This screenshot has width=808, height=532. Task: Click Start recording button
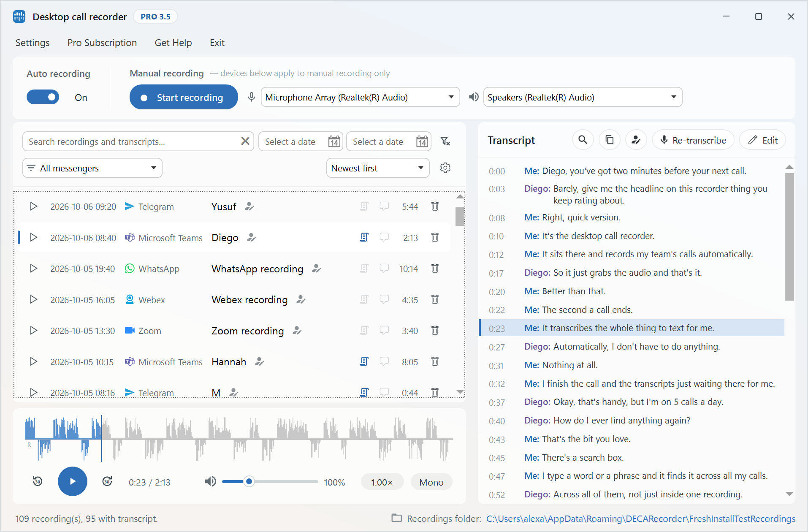click(x=184, y=97)
